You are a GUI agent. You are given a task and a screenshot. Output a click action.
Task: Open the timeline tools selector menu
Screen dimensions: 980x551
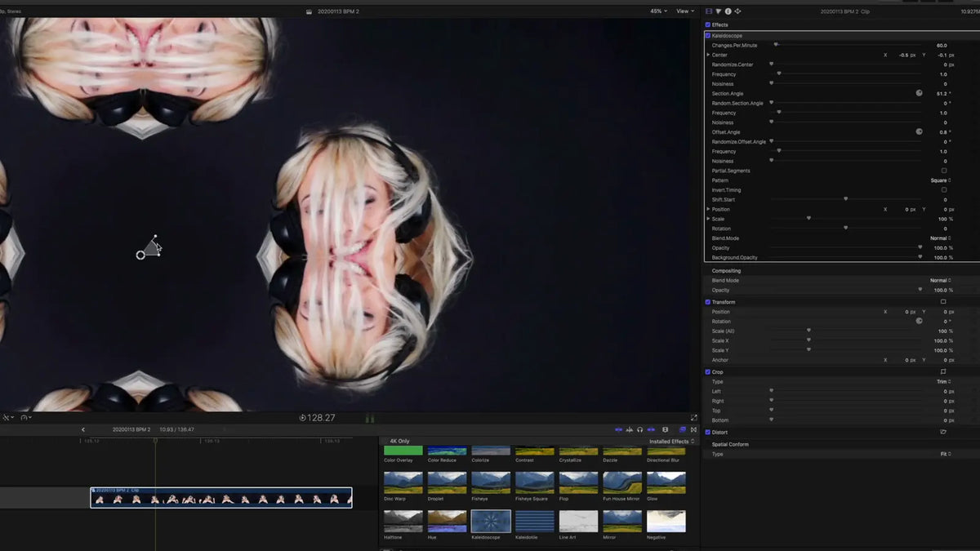(x=7, y=417)
